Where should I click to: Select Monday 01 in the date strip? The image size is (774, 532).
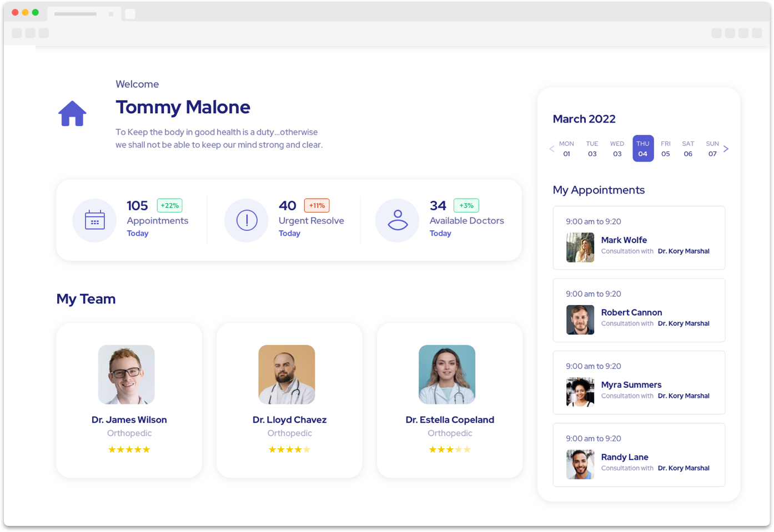tap(566, 149)
